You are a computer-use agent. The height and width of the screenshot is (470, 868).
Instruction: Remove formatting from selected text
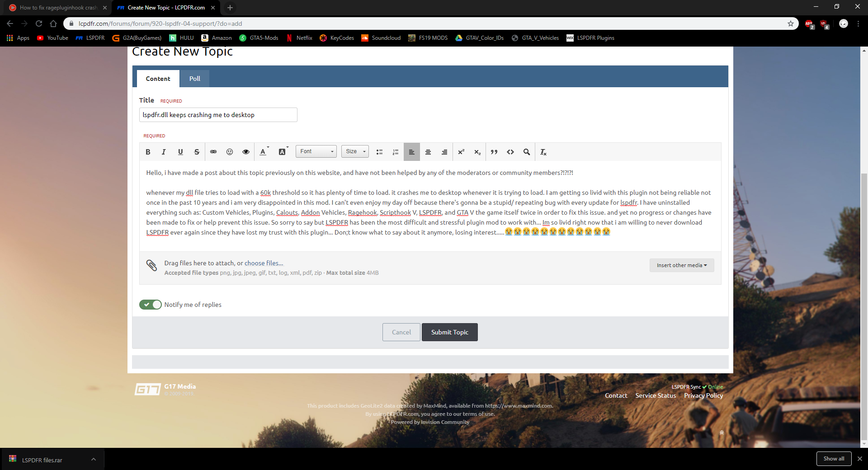543,152
